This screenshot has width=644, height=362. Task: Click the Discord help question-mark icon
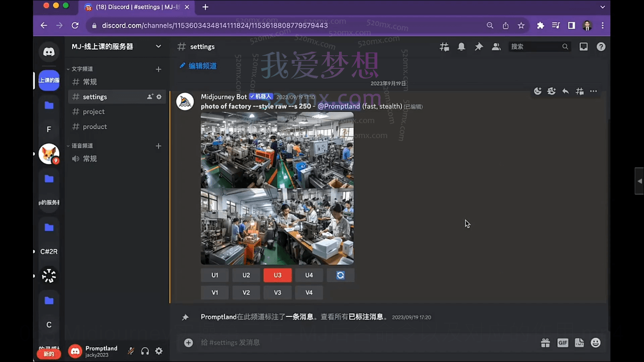(x=601, y=47)
